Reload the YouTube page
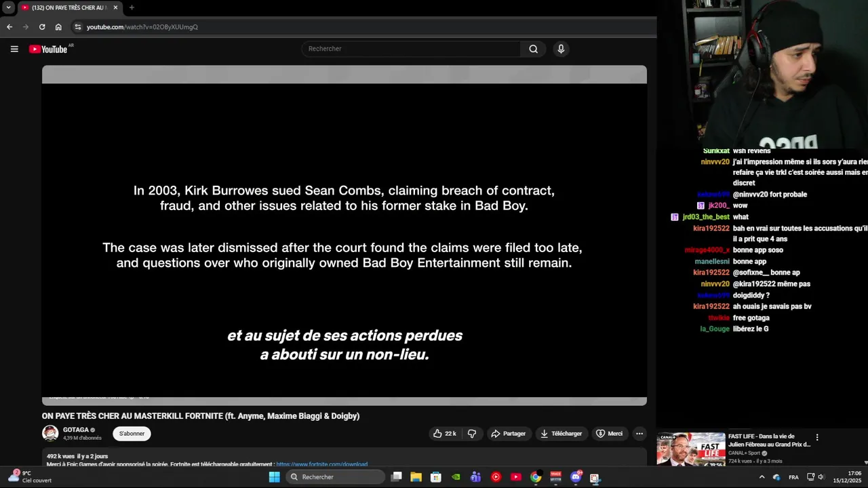 [x=42, y=27]
